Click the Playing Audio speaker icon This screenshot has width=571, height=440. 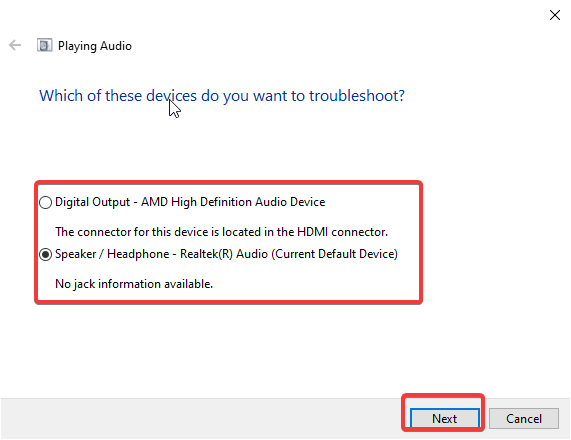coord(44,46)
